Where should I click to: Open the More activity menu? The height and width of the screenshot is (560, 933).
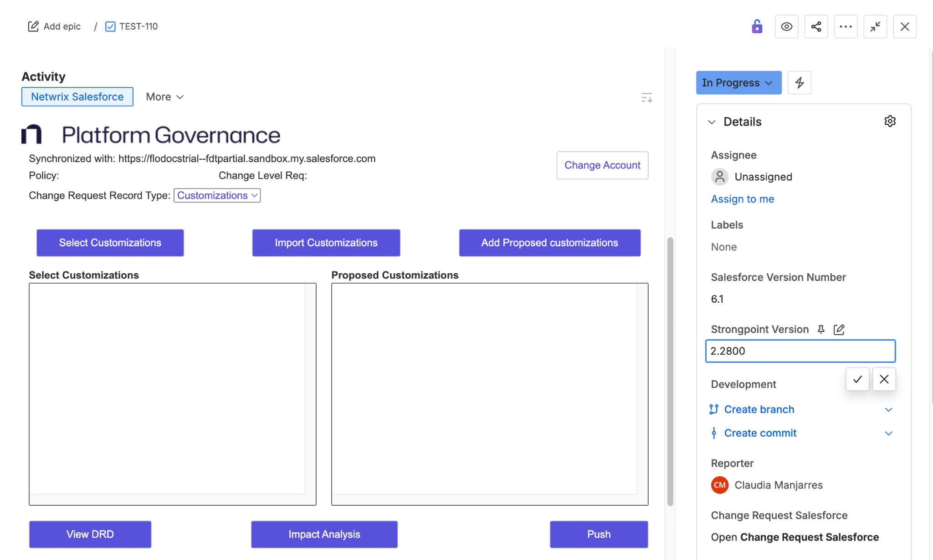(x=164, y=97)
